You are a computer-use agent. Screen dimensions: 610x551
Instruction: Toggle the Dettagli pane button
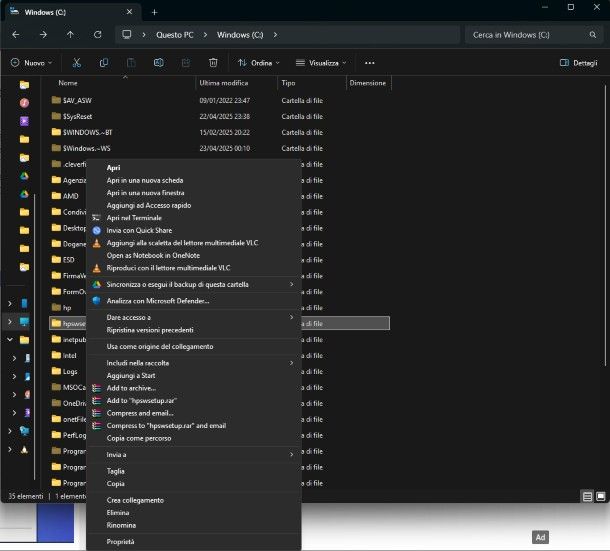point(578,62)
